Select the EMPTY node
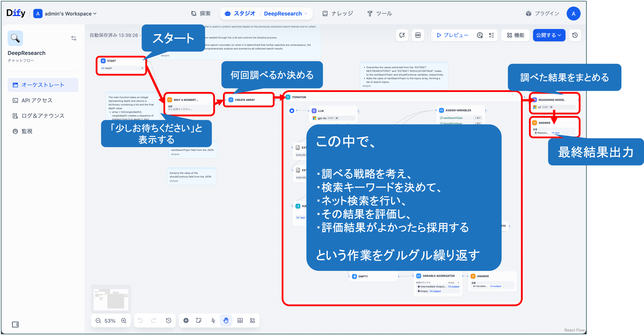 point(374,276)
